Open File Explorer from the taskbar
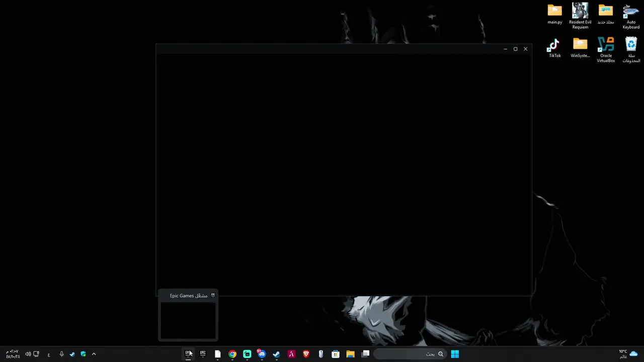 click(350, 354)
